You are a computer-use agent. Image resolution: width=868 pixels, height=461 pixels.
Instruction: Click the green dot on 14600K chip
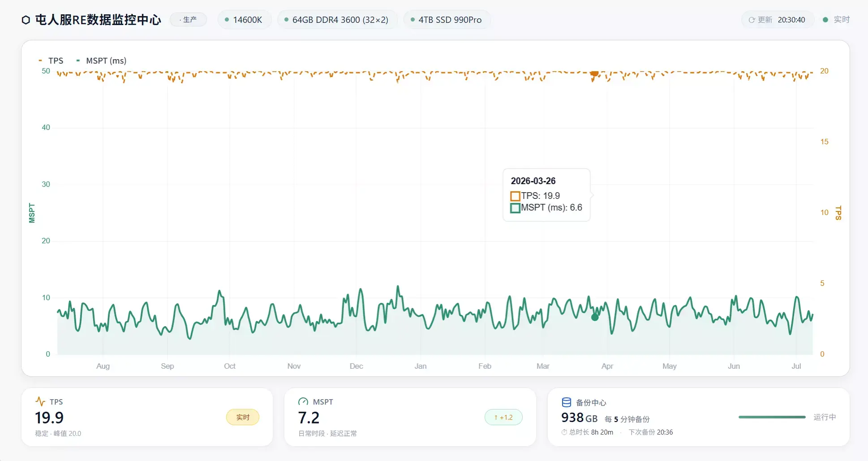tap(227, 20)
